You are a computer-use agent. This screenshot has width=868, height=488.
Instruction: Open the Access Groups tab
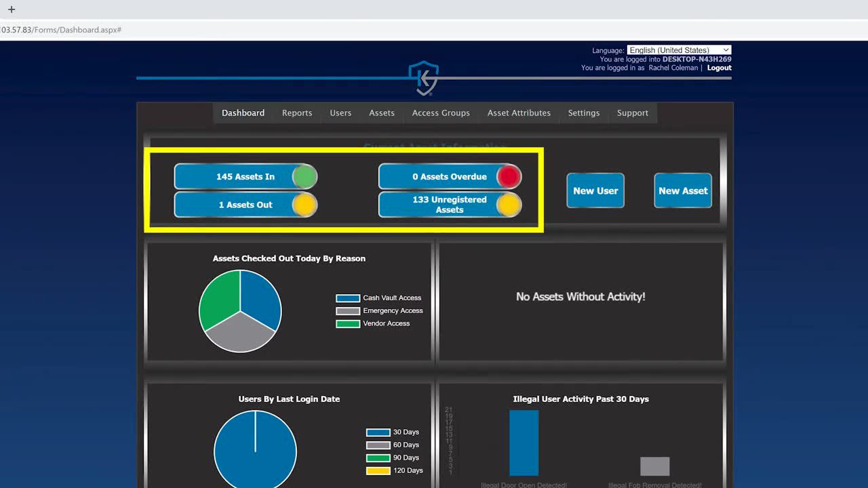pos(440,113)
